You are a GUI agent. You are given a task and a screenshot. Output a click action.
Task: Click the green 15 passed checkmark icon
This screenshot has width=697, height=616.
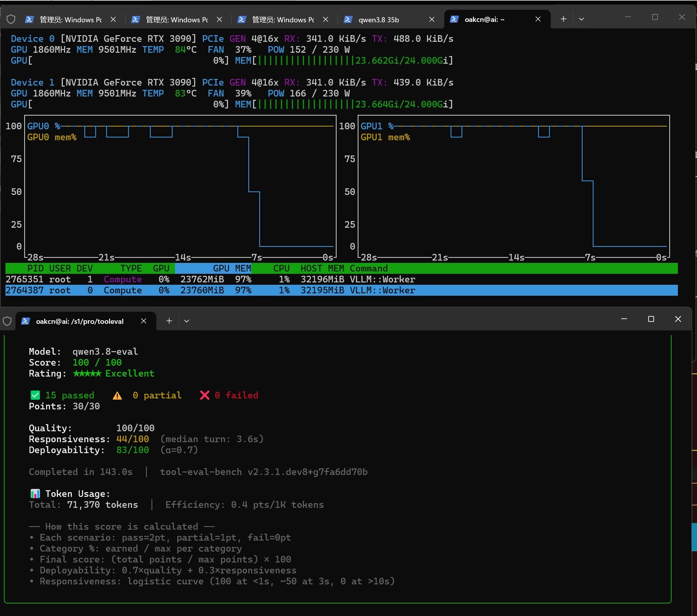pos(35,395)
